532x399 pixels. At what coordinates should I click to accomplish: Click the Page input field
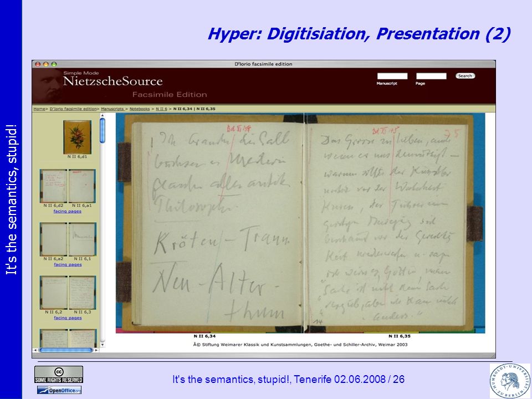[x=431, y=76]
